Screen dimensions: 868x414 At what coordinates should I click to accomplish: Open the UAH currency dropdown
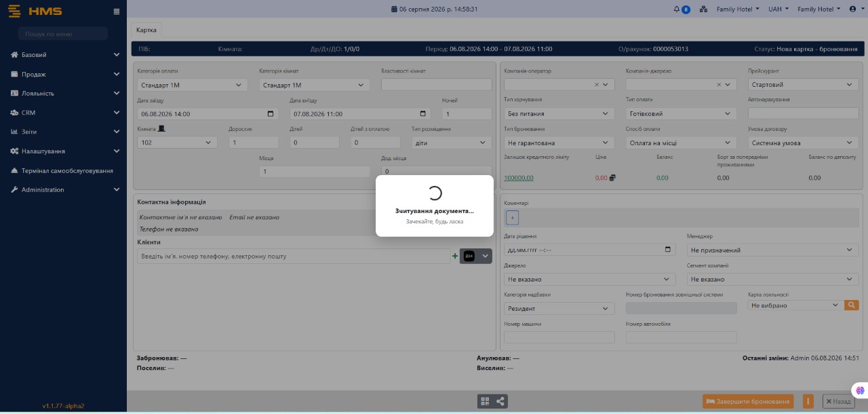pos(778,10)
